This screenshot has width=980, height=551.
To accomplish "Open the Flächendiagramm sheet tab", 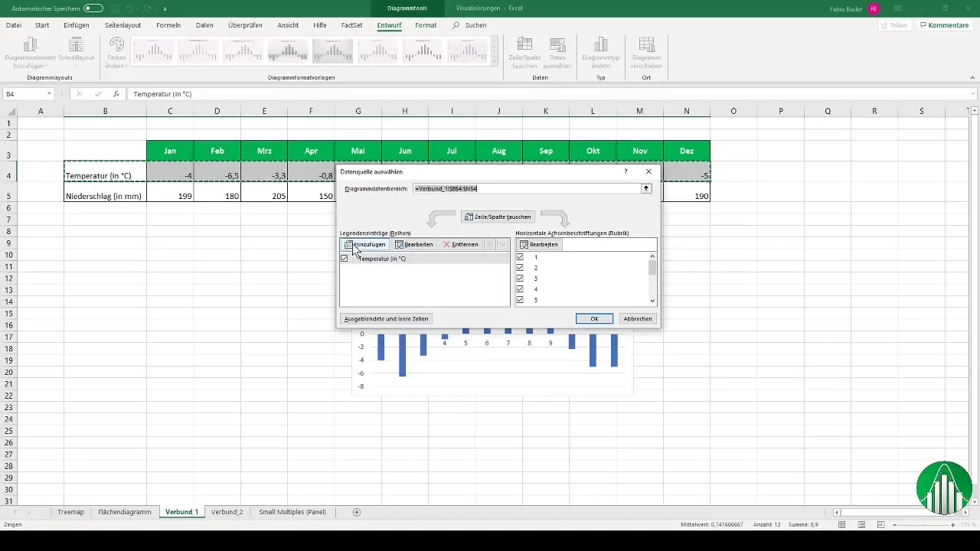I will [125, 511].
